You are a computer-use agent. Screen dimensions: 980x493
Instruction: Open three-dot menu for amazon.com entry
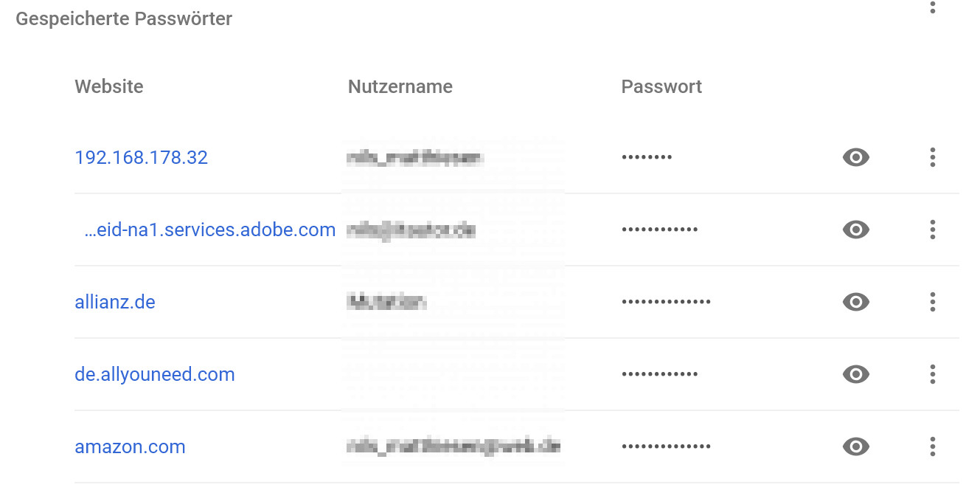[933, 447]
